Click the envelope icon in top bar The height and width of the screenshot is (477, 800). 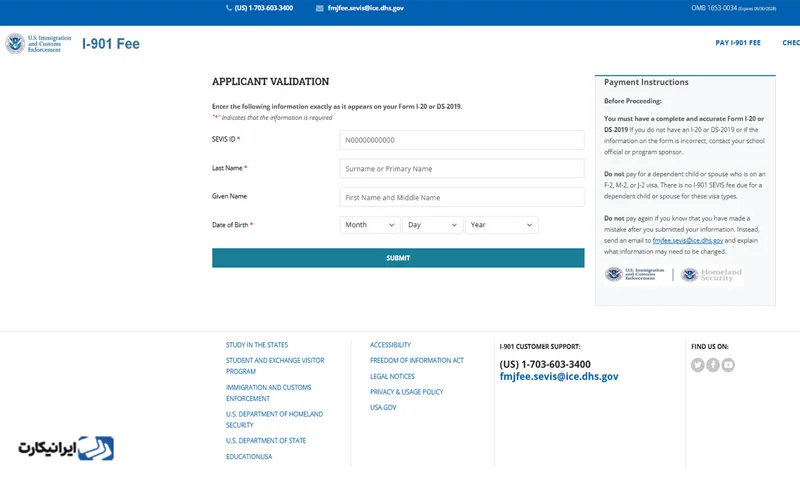point(319,8)
